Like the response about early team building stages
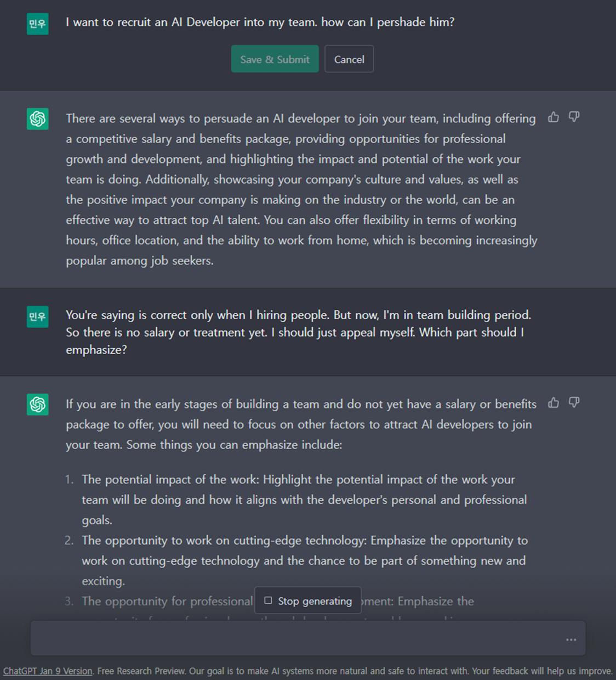 click(554, 403)
